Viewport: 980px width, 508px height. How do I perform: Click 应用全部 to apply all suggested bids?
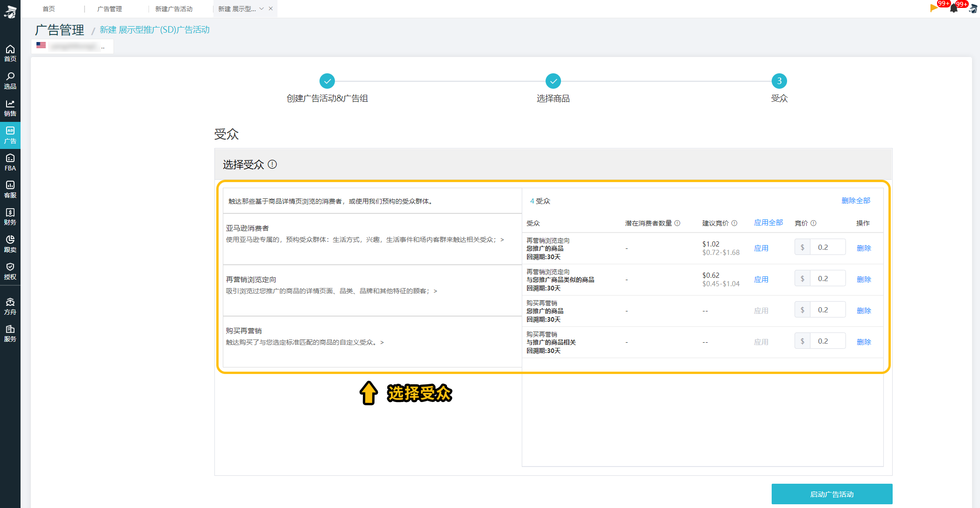click(x=768, y=223)
